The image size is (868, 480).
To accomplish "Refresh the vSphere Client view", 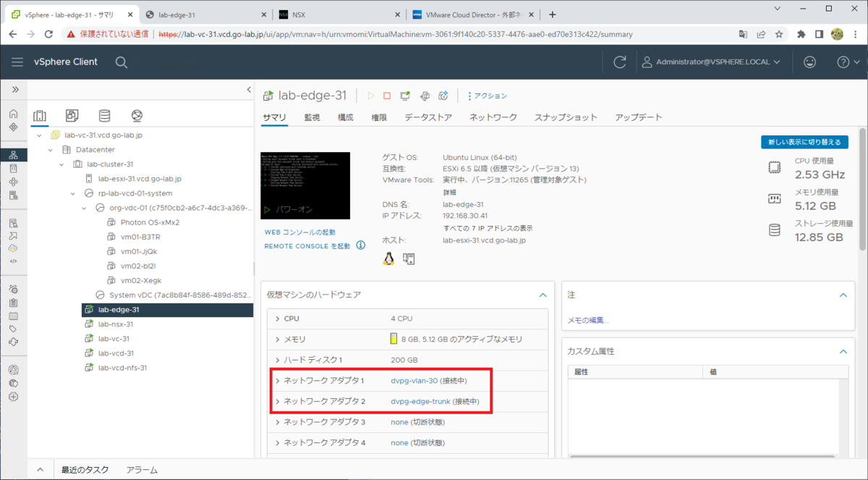I will 619,62.
